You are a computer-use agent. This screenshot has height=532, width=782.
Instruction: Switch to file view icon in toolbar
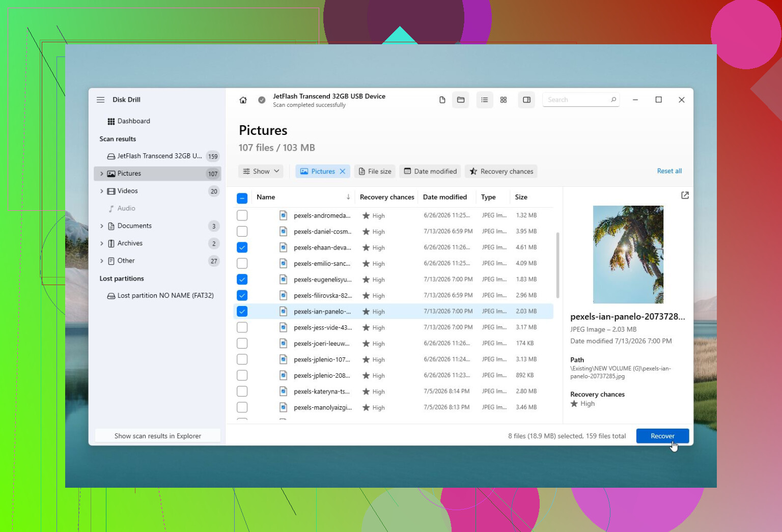[x=442, y=100]
